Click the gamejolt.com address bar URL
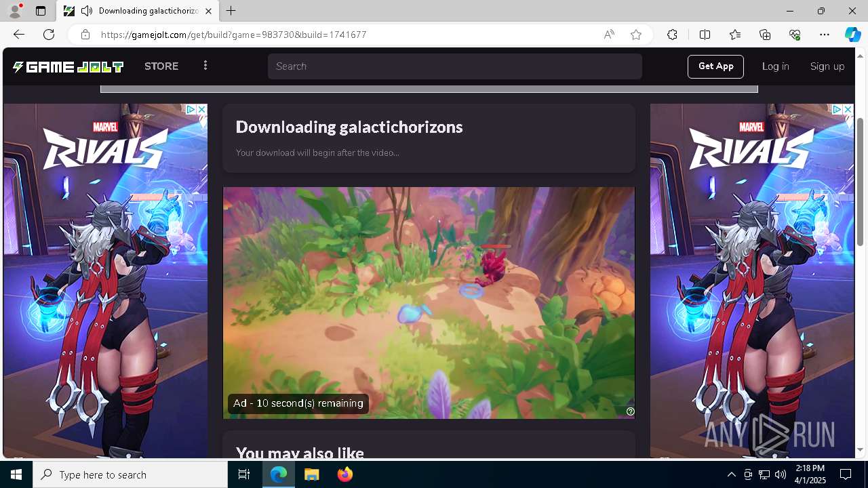Screen dimensions: 868x488 click(233, 35)
